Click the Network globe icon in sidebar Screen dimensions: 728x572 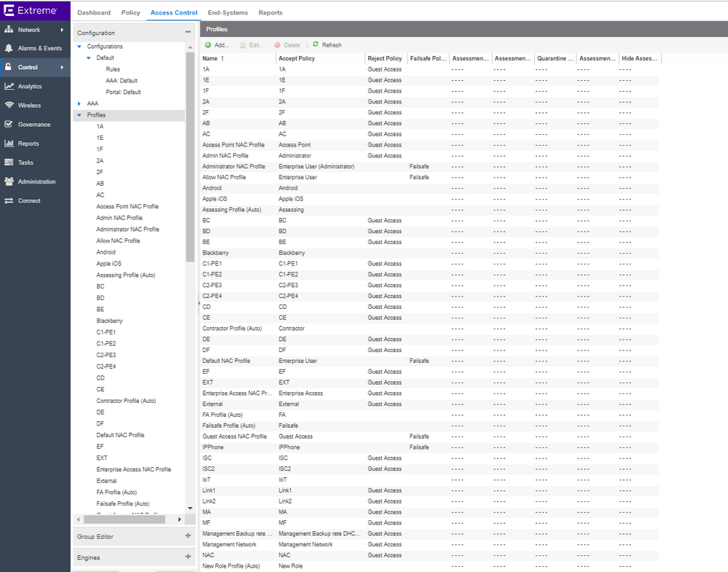9,30
